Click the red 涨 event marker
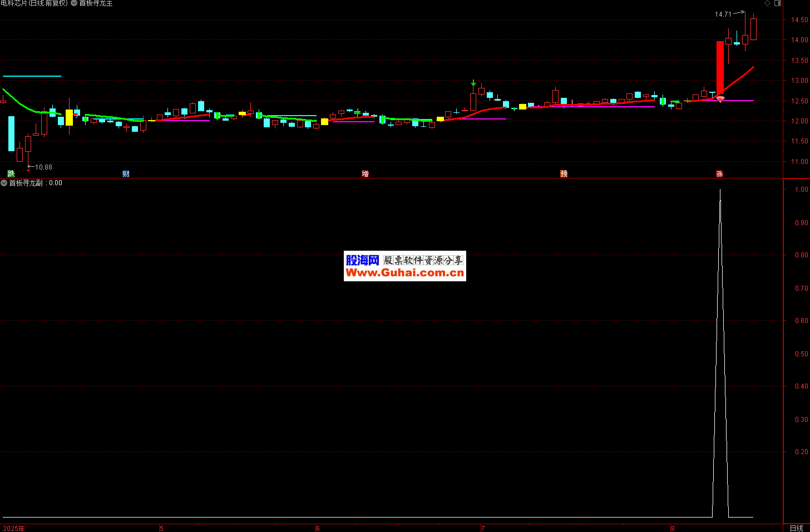Screen dimensions: 810x532 (x=719, y=174)
